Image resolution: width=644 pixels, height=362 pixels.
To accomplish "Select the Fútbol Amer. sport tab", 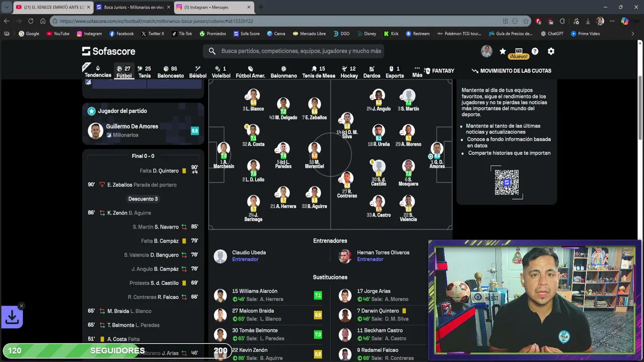I will (x=251, y=72).
